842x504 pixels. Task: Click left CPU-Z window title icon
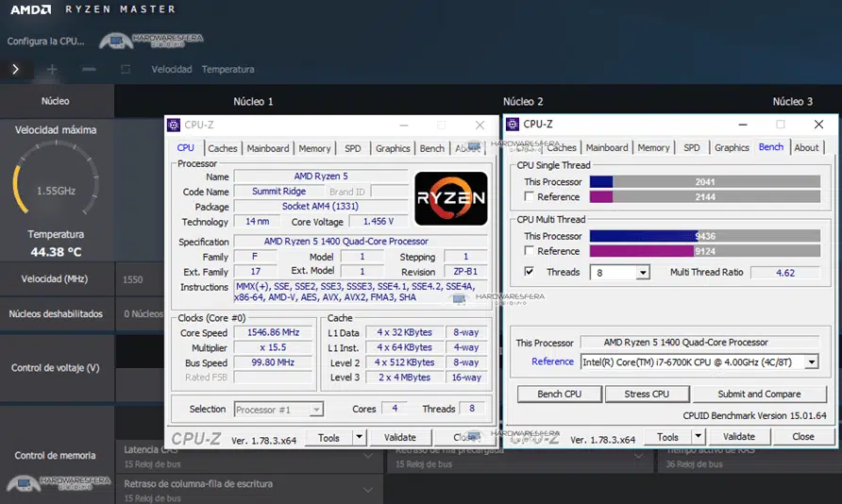174,126
